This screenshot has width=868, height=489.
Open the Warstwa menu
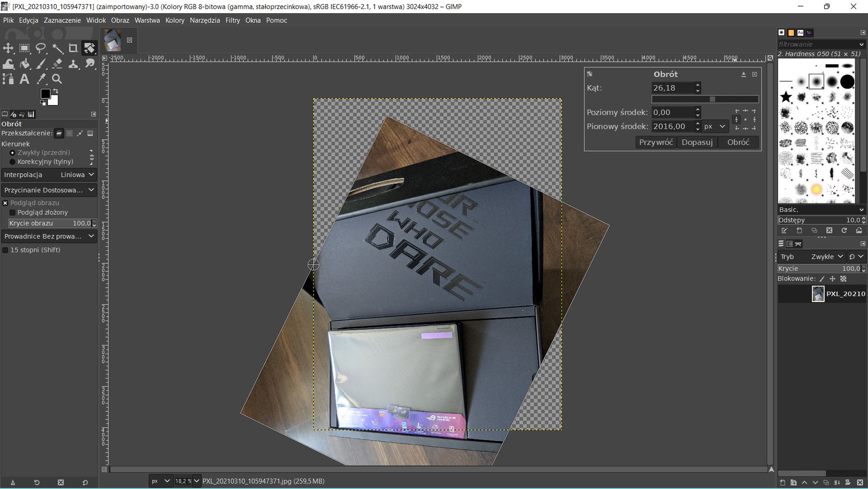(x=147, y=20)
